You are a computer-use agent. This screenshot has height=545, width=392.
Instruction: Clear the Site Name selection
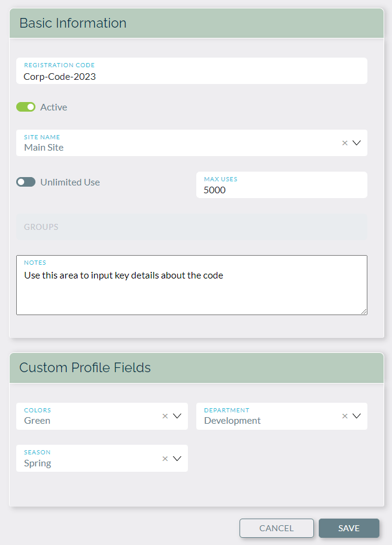click(345, 143)
